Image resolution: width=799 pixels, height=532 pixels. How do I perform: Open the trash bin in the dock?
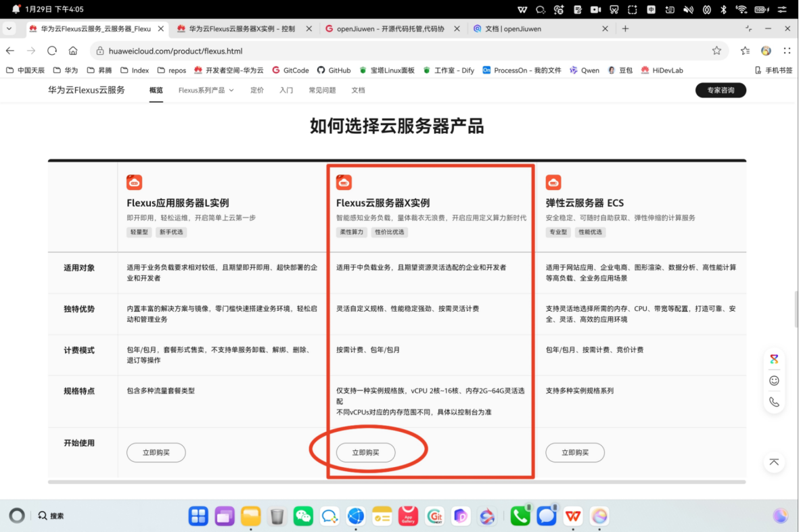click(277, 516)
